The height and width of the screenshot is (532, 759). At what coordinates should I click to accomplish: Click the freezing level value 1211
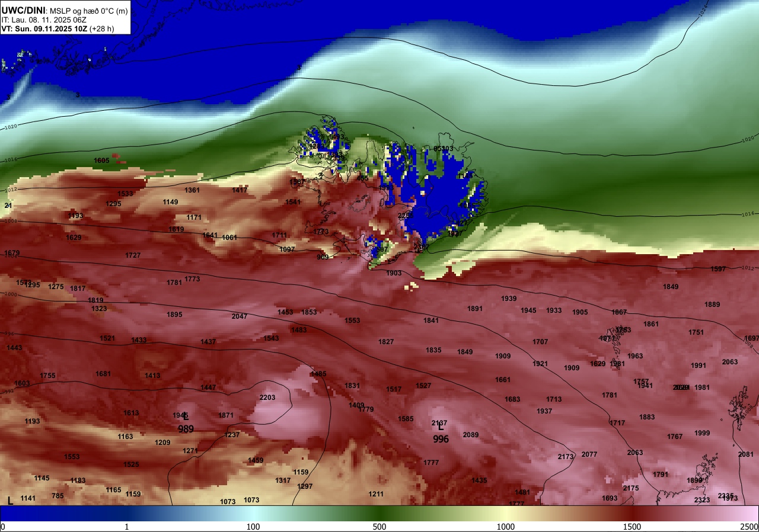click(x=376, y=494)
